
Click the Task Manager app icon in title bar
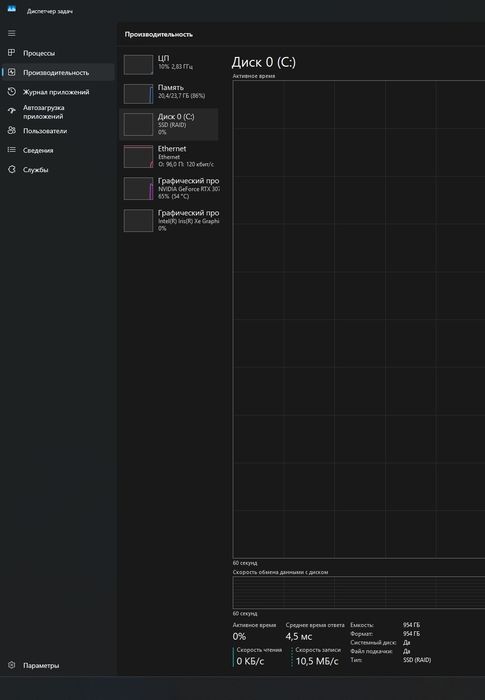pyautogui.click(x=12, y=8)
